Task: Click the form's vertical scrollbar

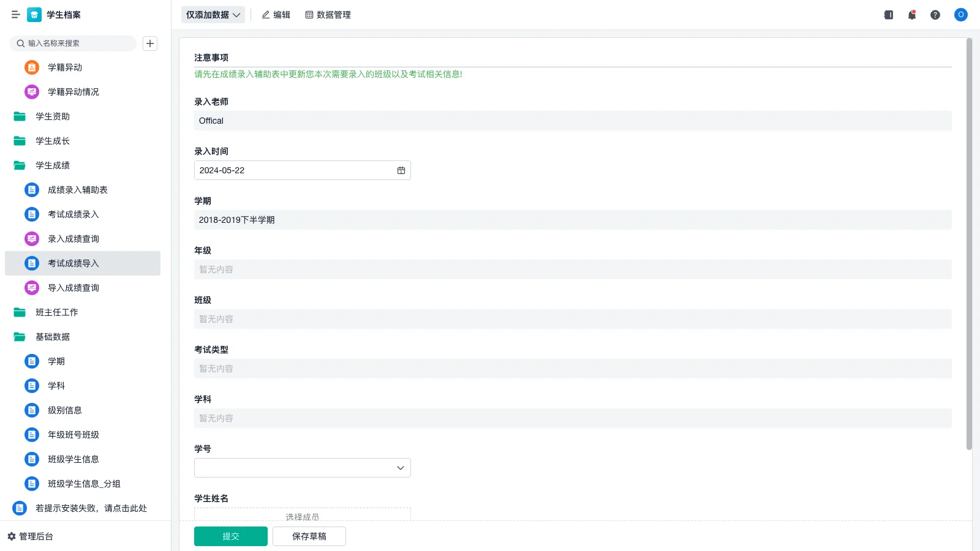Action: click(969, 245)
